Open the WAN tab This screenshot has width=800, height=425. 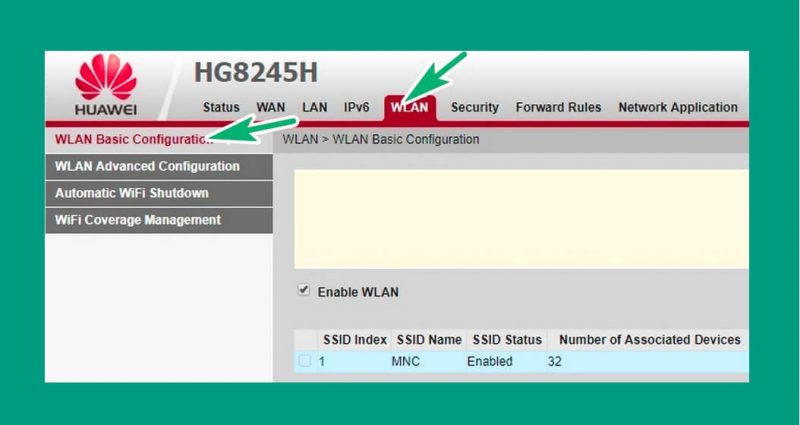pyautogui.click(x=270, y=108)
